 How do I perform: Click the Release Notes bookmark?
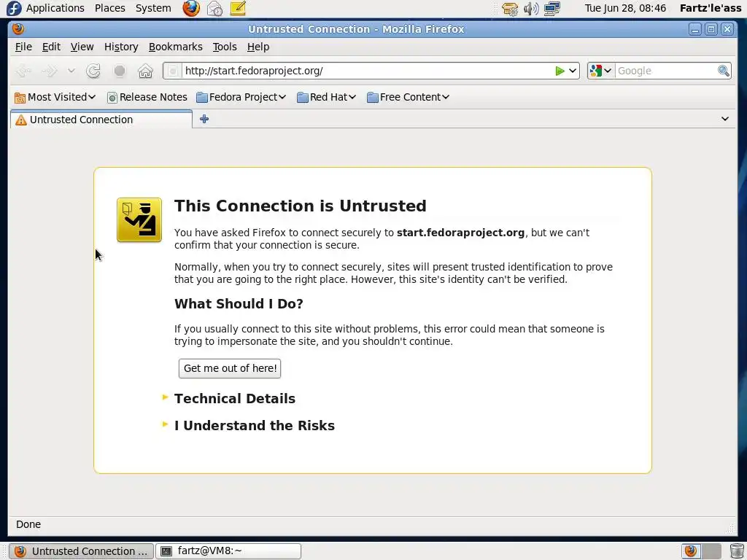(x=147, y=97)
